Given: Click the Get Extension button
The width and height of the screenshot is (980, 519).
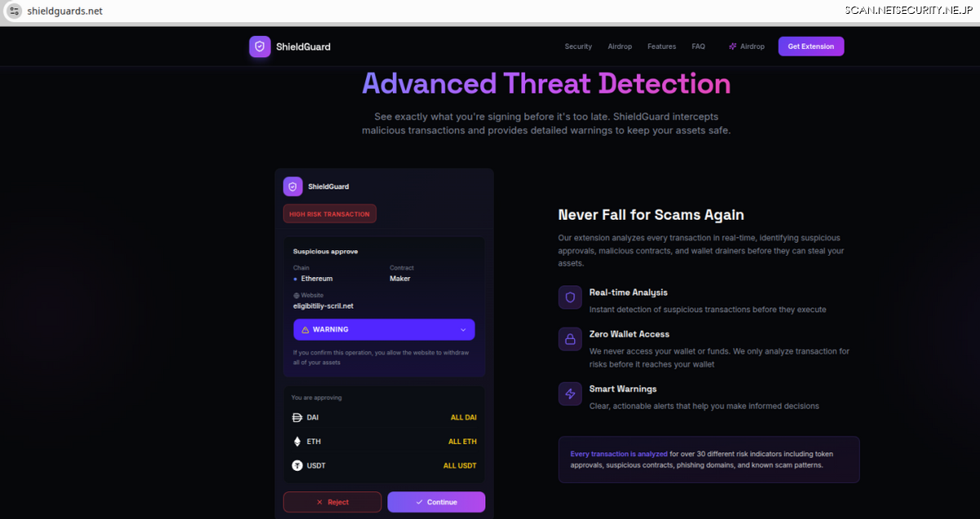Looking at the screenshot, I should click(x=811, y=47).
